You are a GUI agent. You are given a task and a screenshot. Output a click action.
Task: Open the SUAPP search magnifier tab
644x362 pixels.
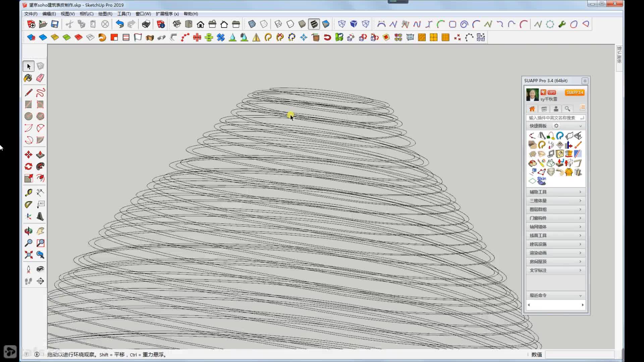point(568,109)
